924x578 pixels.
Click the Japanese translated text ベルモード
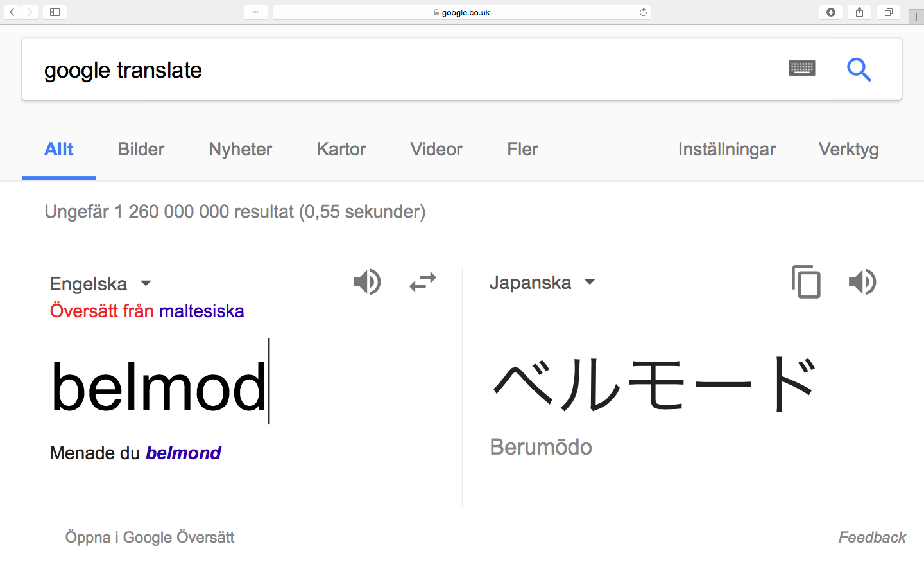point(655,384)
